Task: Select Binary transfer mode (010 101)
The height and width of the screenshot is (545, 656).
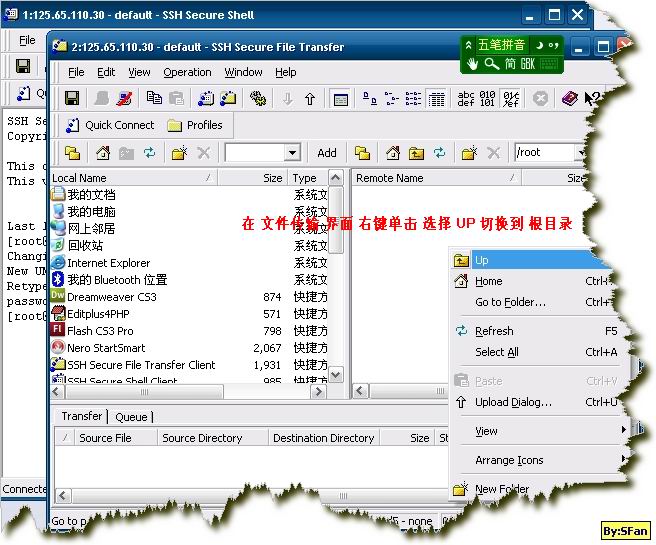Action: tap(487, 99)
